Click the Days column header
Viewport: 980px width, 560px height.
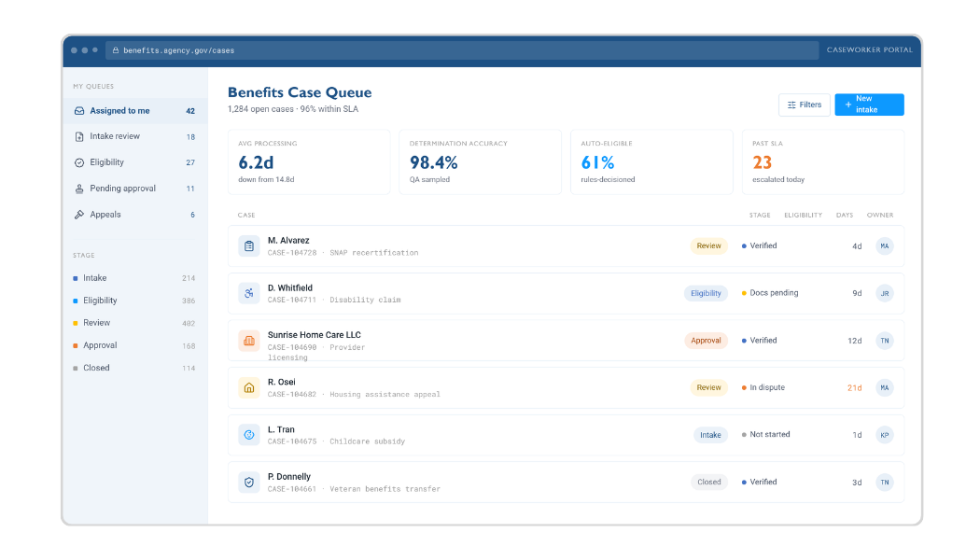(x=845, y=215)
